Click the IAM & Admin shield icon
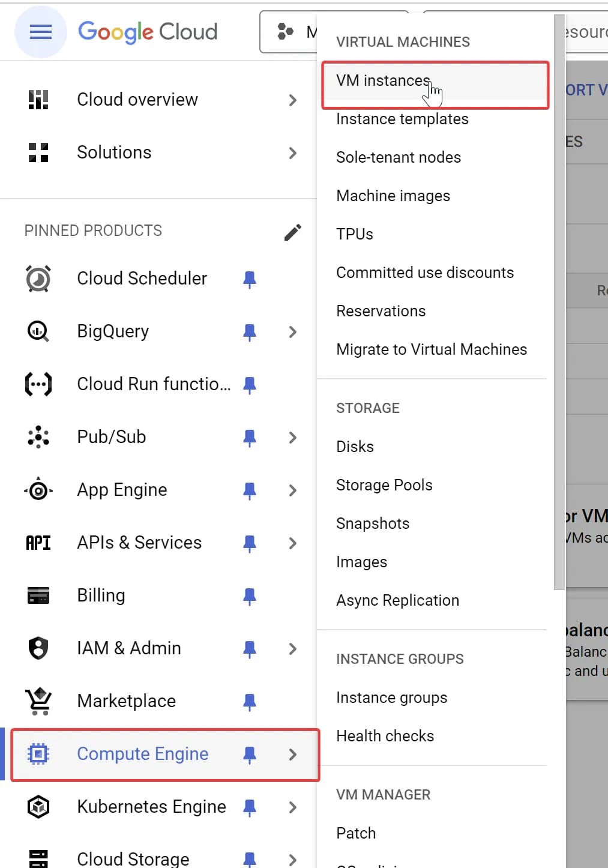This screenshot has height=868, width=608. click(x=38, y=648)
